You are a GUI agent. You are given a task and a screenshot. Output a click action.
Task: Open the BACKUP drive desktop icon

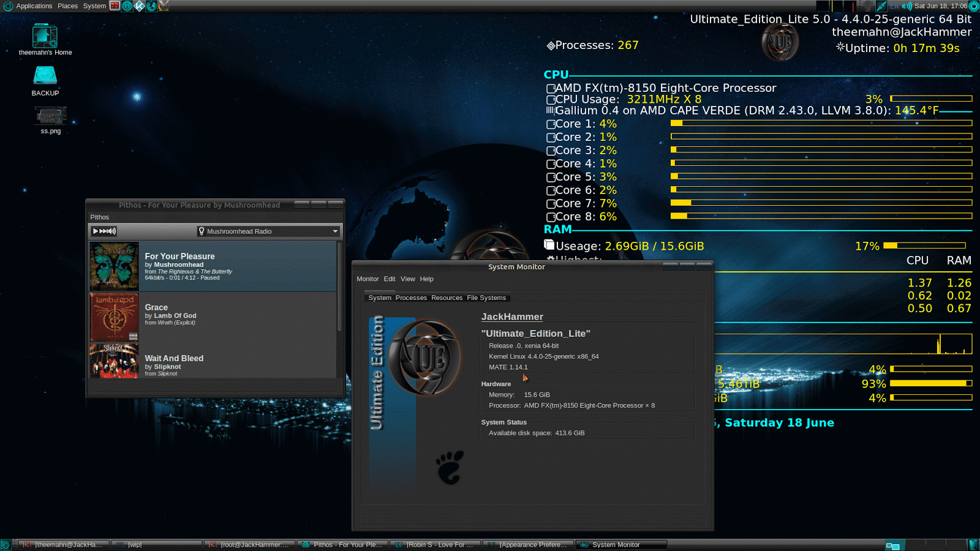tap(45, 81)
